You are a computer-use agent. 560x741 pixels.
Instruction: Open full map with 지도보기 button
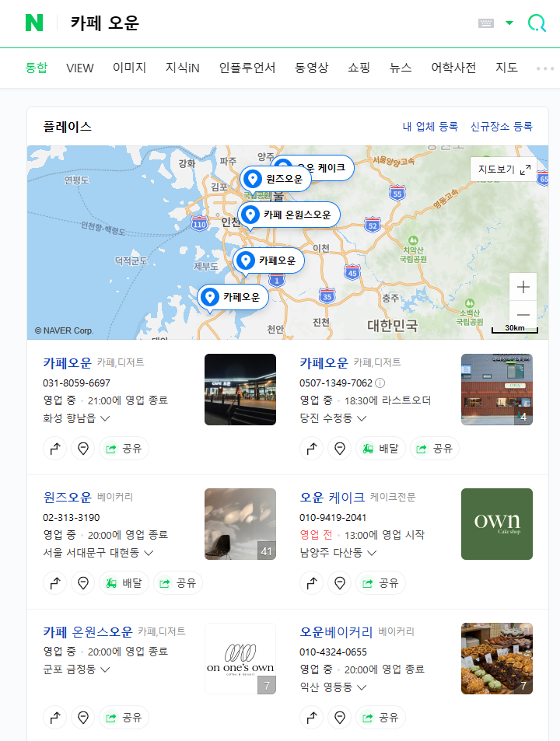(504, 170)
